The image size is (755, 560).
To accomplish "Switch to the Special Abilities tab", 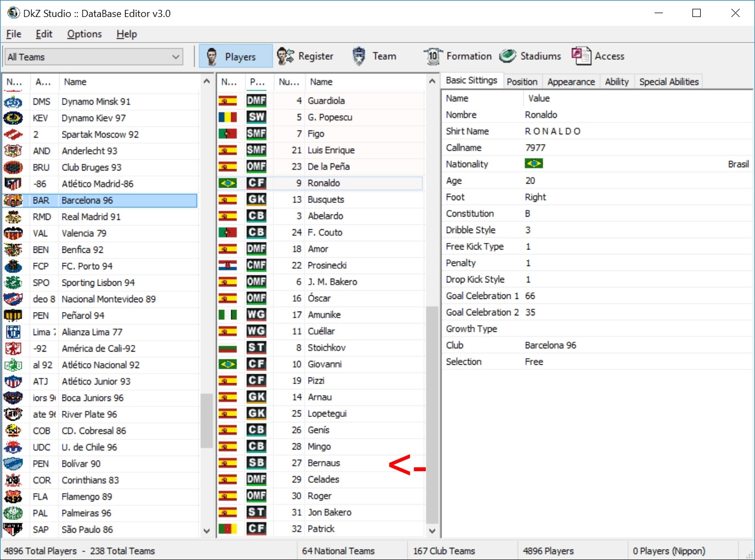I will coord(669,82).
